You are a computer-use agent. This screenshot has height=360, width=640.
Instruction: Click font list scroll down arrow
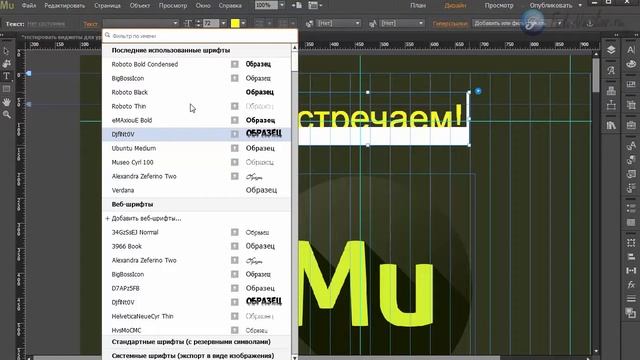[295, 357]
